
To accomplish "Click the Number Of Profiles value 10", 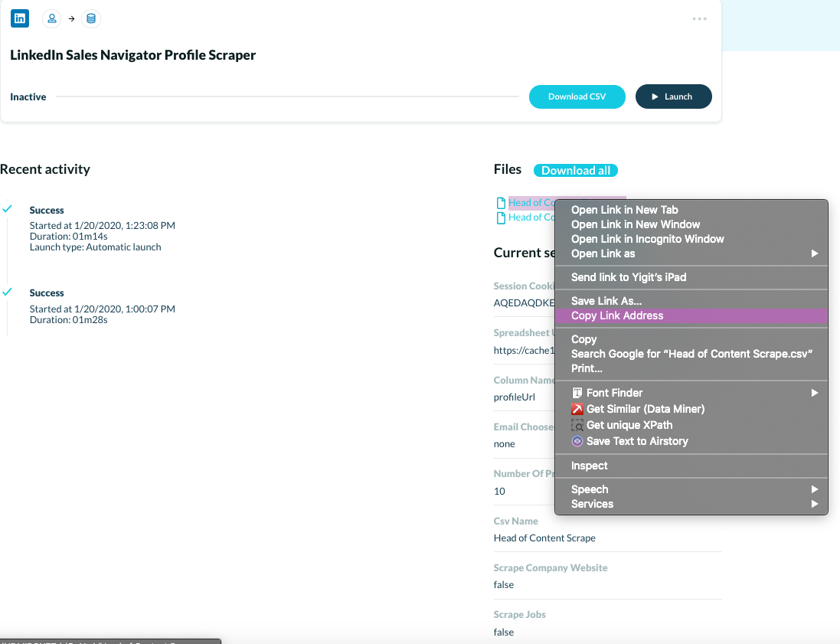I will click(499, 492).
